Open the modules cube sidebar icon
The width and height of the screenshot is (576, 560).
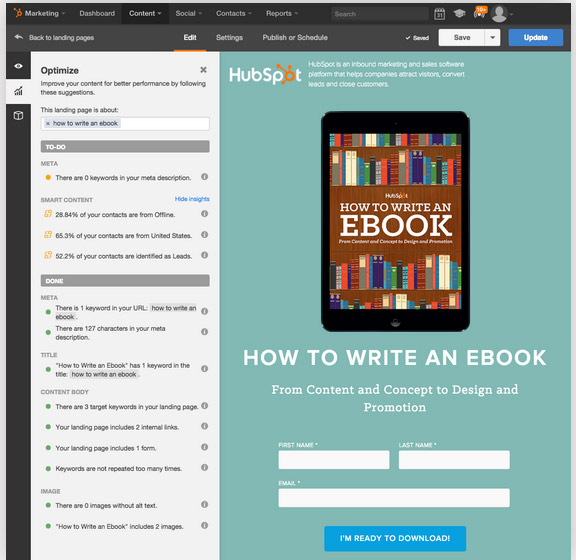tap(18, 115)
